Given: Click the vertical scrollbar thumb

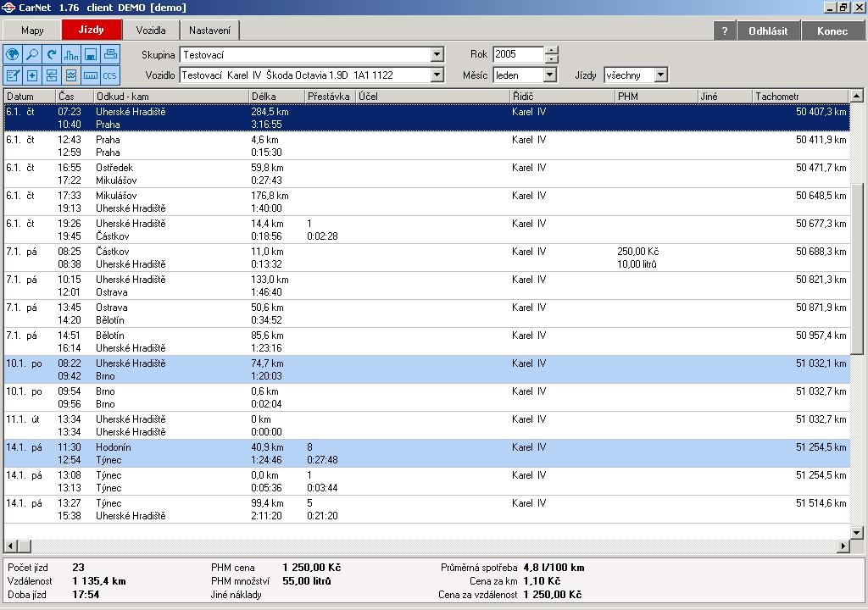Looking at the screenshot, I should pos(856,269).
